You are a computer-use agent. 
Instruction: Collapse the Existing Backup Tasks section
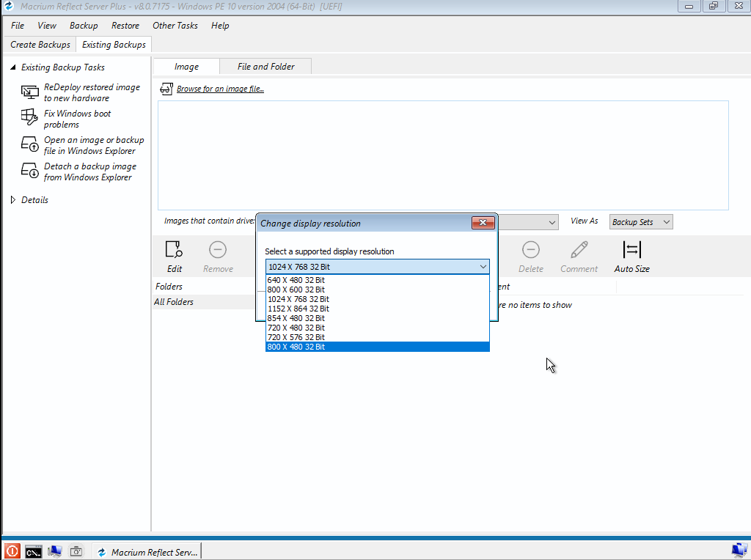(13, 67)
